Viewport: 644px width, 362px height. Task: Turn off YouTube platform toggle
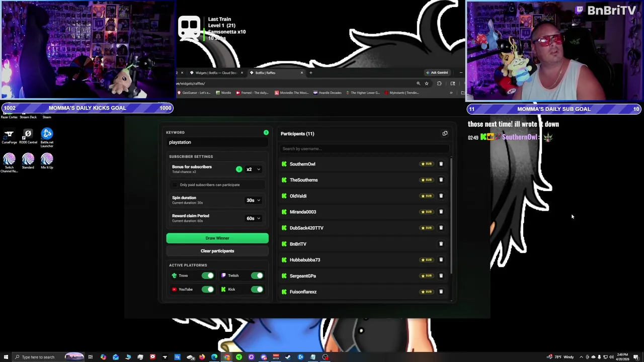(208, 290)
